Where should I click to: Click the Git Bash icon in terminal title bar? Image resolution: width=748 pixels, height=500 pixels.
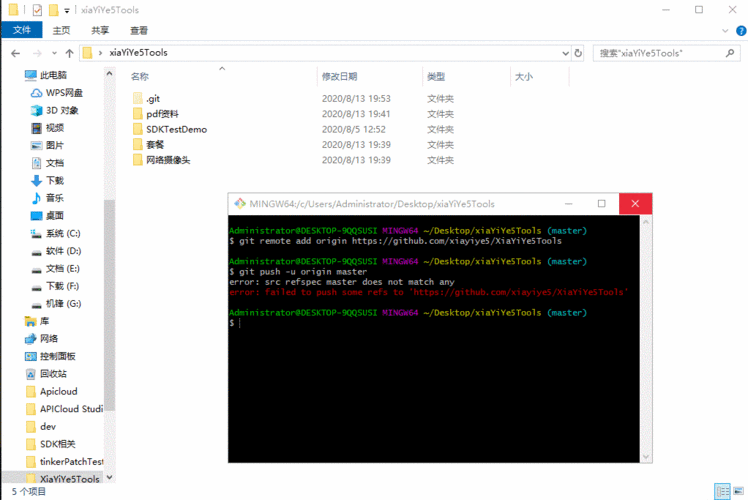(x=239, y=203)
